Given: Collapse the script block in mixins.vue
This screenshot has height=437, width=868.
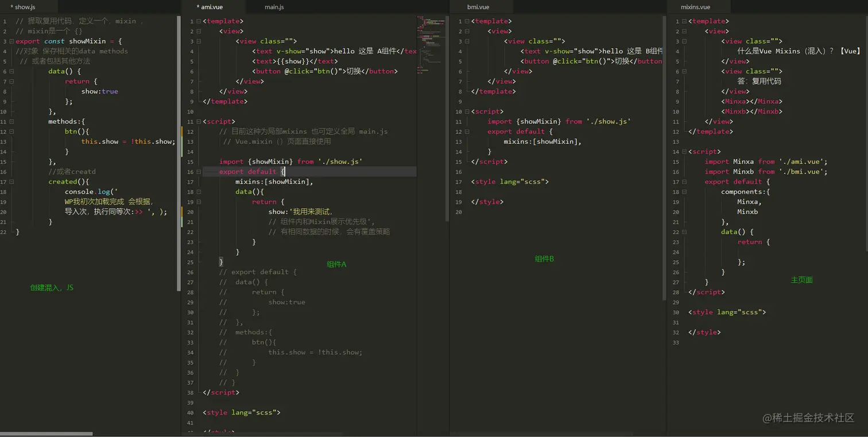Looking at the screenshot, I should tap(684, 151).
